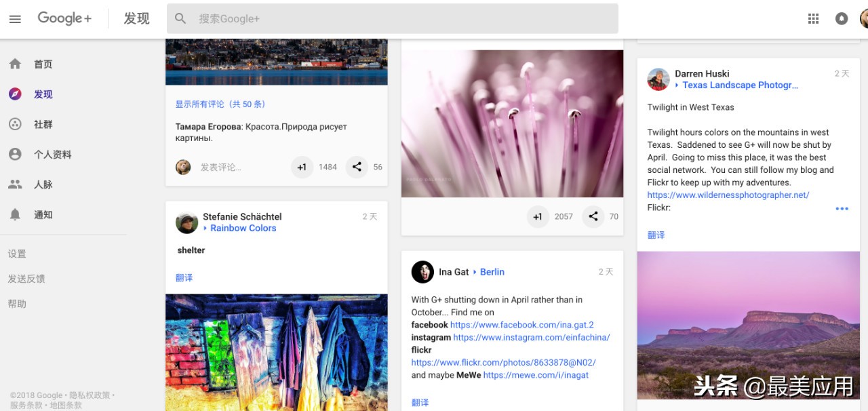Image resolution: width=868 pixels, height=411 pixels.
Task: Expand all 50 comments link
Action: 220,104
